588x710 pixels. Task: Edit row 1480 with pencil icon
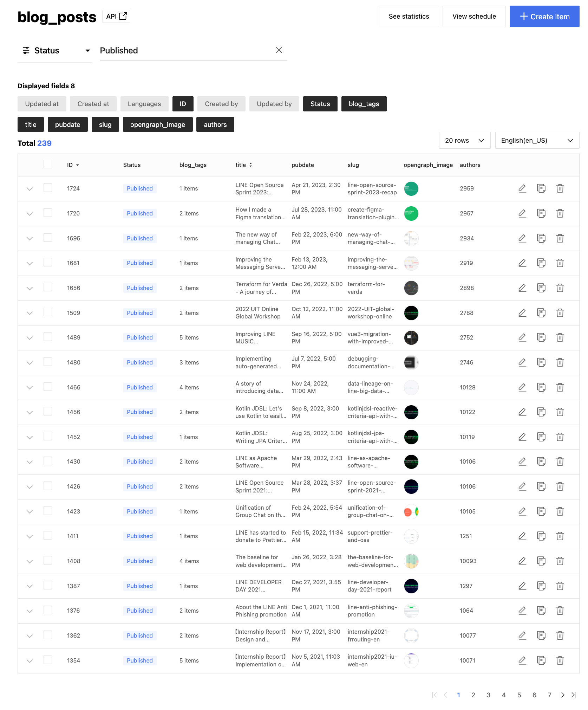pyautogui.click(x=522, y=362)
